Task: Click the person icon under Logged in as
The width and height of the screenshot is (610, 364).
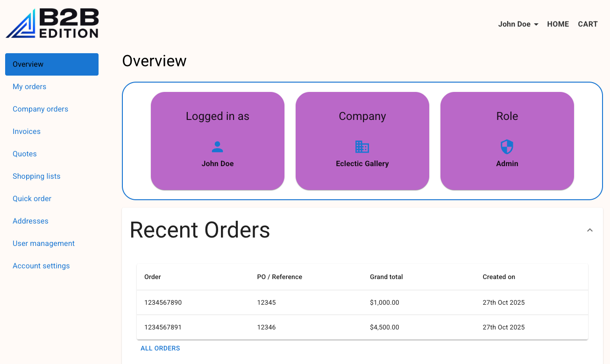Action: 217,147
